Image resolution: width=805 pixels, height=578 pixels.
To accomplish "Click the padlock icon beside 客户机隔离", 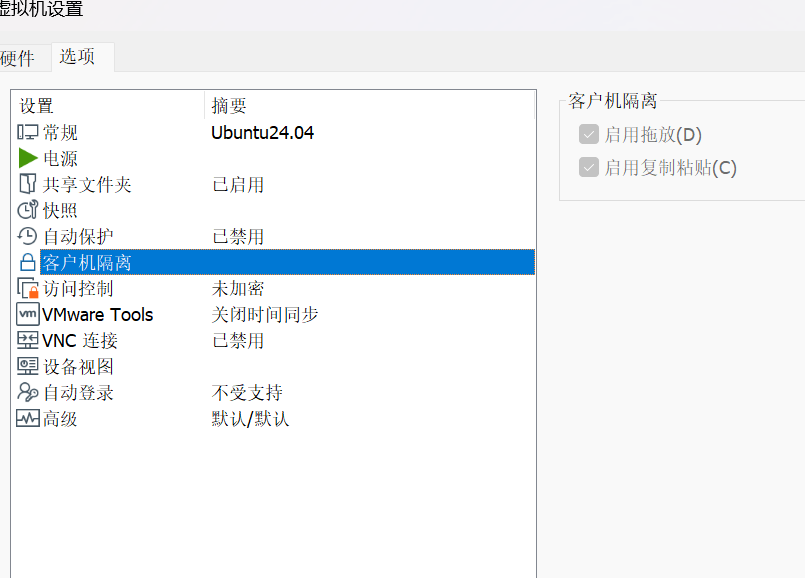I will pos(28,262).
